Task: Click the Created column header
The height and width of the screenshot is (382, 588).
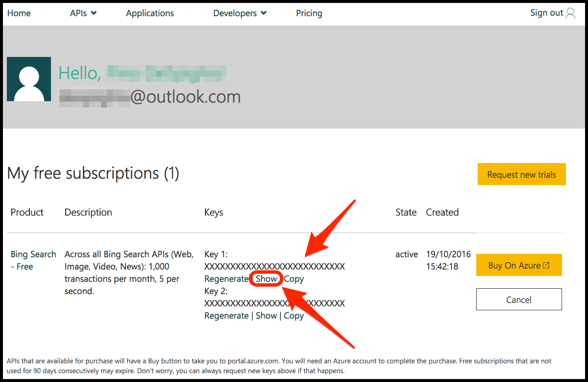Action: click(442, 212)
